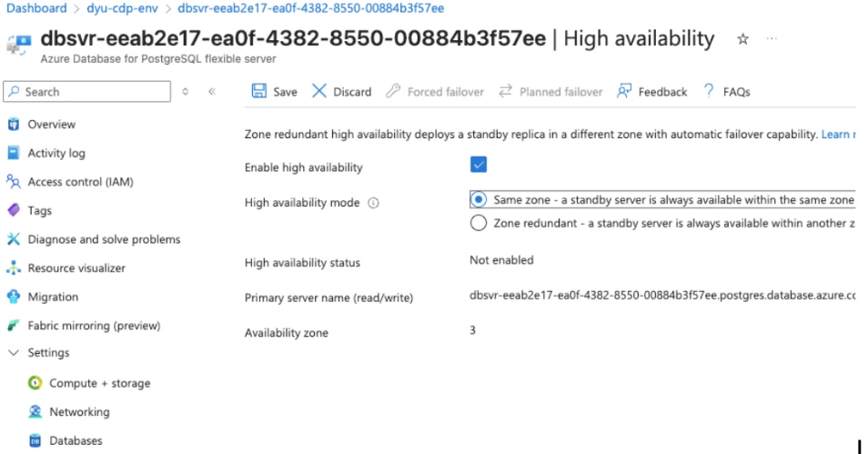868x454 pixels.
Task: Open Networking settings page
Action: coord(80,412)
